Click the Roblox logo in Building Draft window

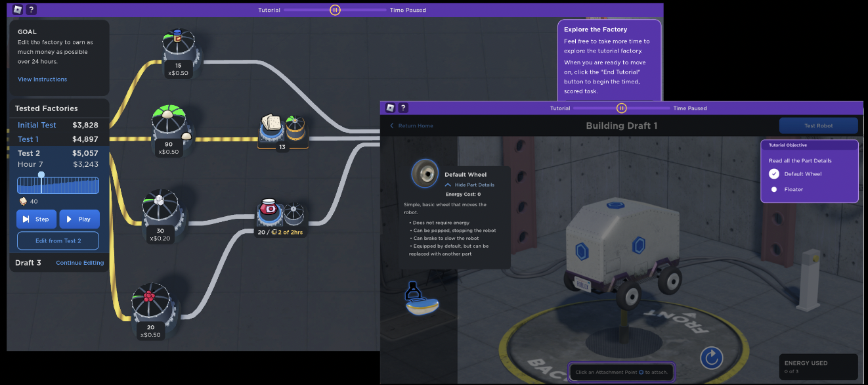tap(389, 108)
